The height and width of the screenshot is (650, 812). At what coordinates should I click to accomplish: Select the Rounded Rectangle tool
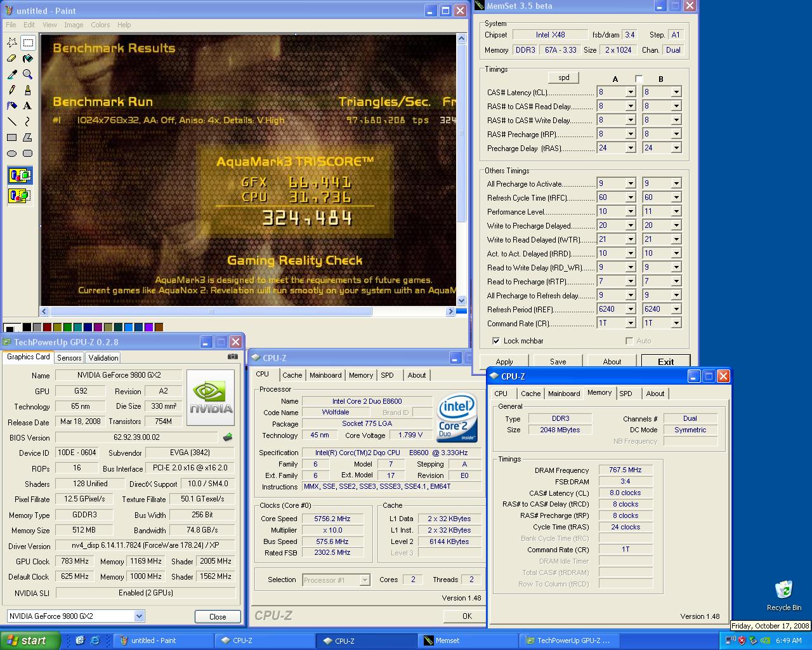point(28,154)
